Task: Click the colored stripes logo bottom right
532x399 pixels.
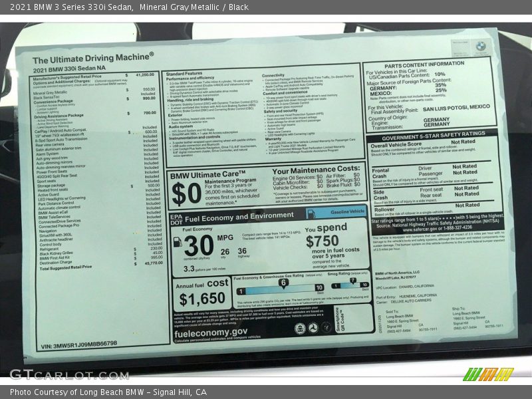Action: tap(488, 374)
